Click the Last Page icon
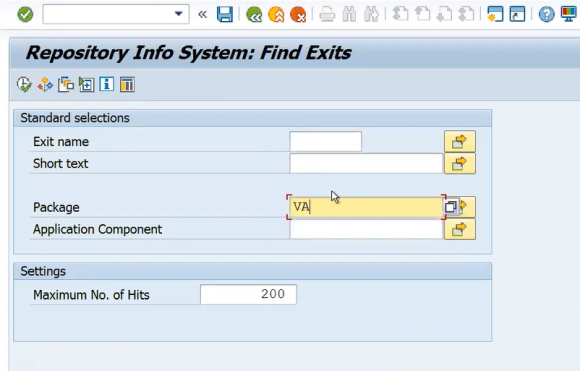Screen dimensions: 580x371 (x=466, y=14)
